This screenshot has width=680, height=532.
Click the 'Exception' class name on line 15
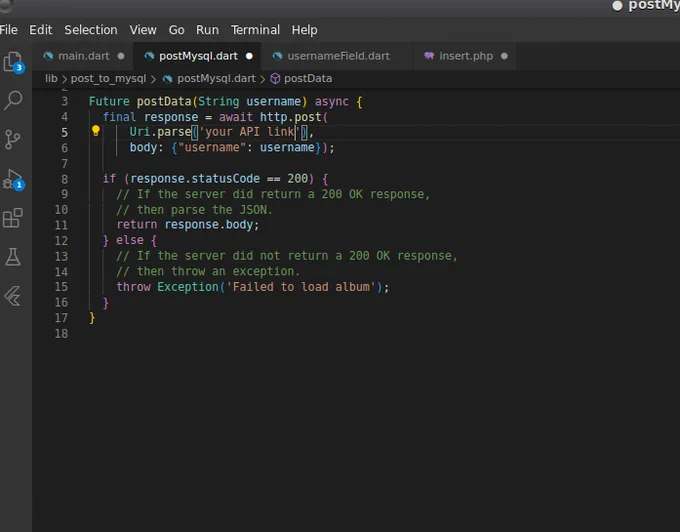(188, 287)
